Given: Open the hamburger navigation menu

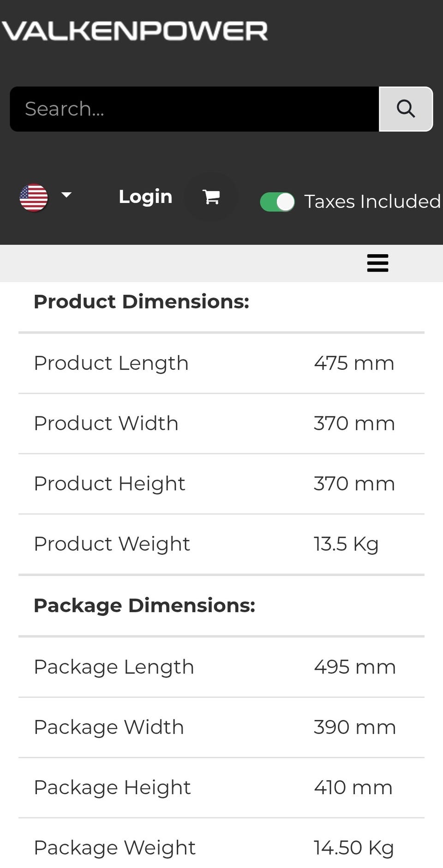Looking at the screenshot, I should [x=377, y=263].
